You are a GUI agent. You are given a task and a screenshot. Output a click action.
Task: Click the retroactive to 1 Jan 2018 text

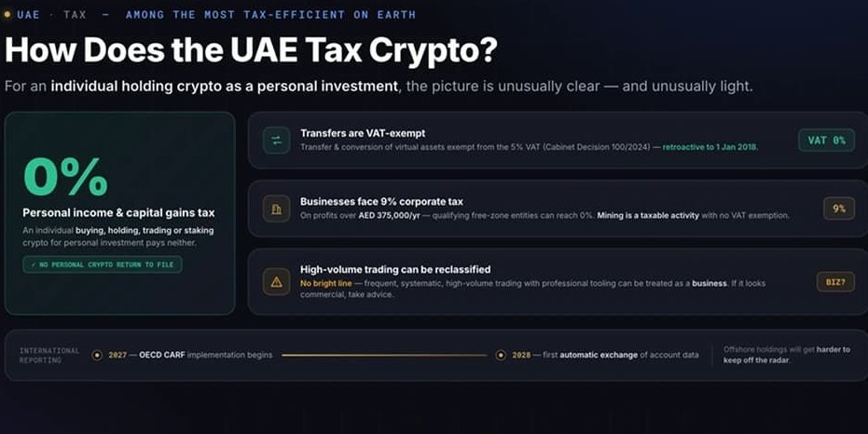pyautogui.click(x=710, y=147)
